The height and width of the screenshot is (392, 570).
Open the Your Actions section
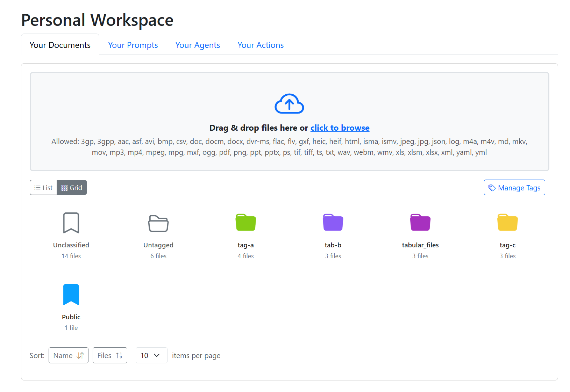[x=261, y=45]
